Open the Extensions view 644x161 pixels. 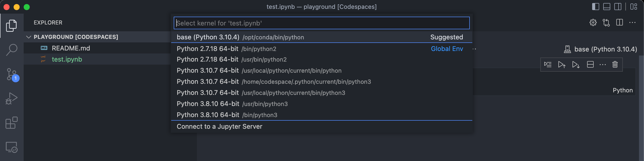point(12,123)
